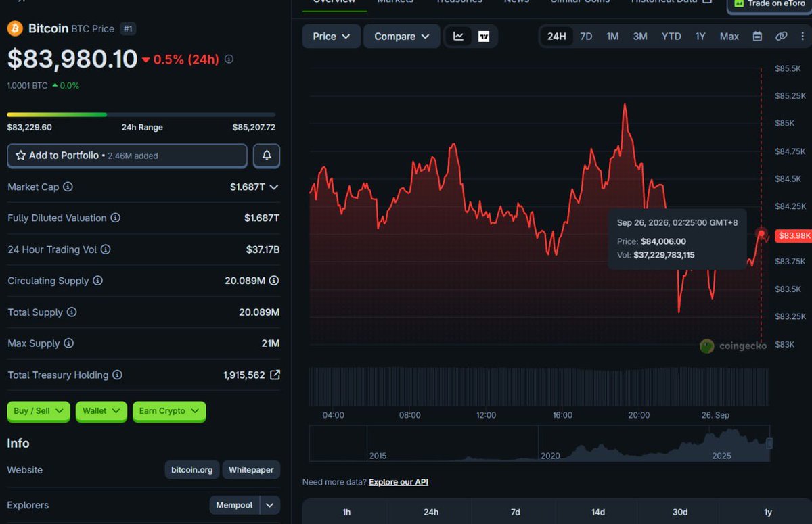Click the bell price alert button
This screenshot has width=812, height=524.
tap(267, 156)
